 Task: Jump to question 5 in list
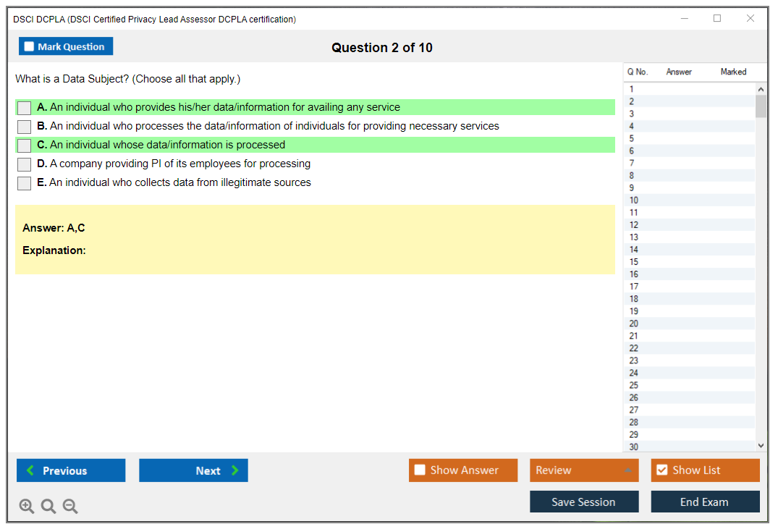point(632,138)
